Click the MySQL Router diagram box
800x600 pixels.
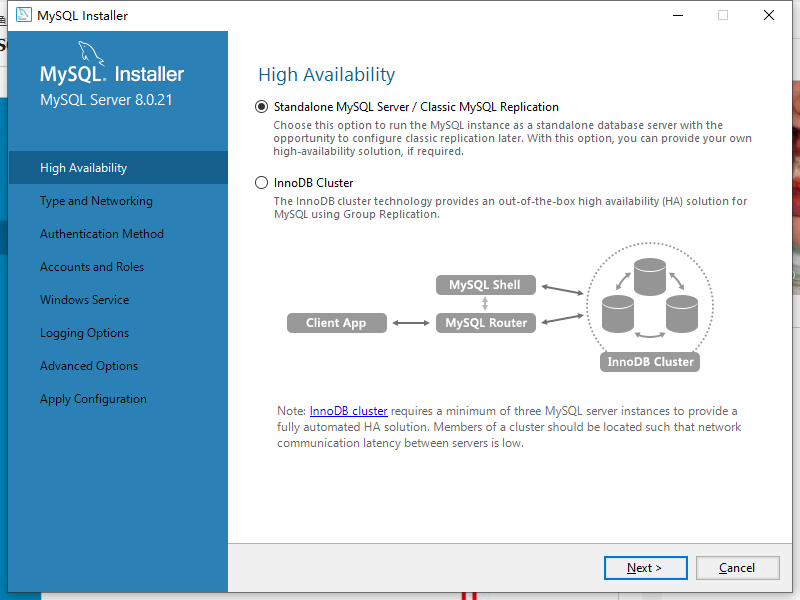pos(486,323)
